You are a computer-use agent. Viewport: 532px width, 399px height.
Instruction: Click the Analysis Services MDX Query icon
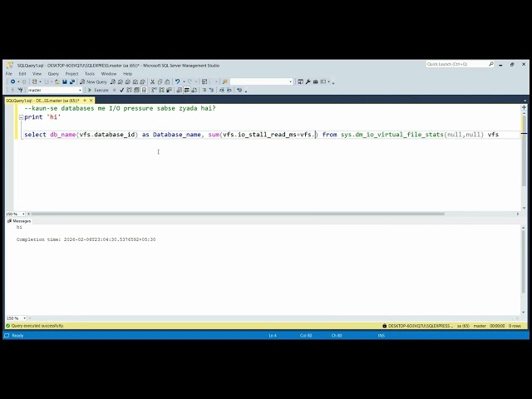click(x=120, y=81)
